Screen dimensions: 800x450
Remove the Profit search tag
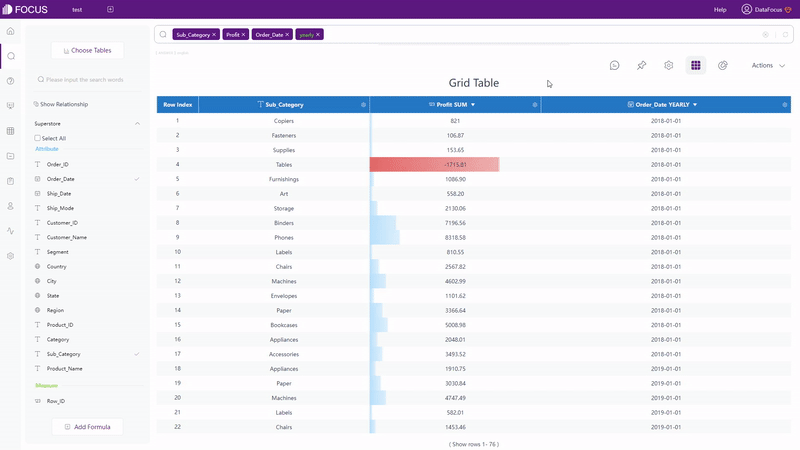tap(243, 35)
